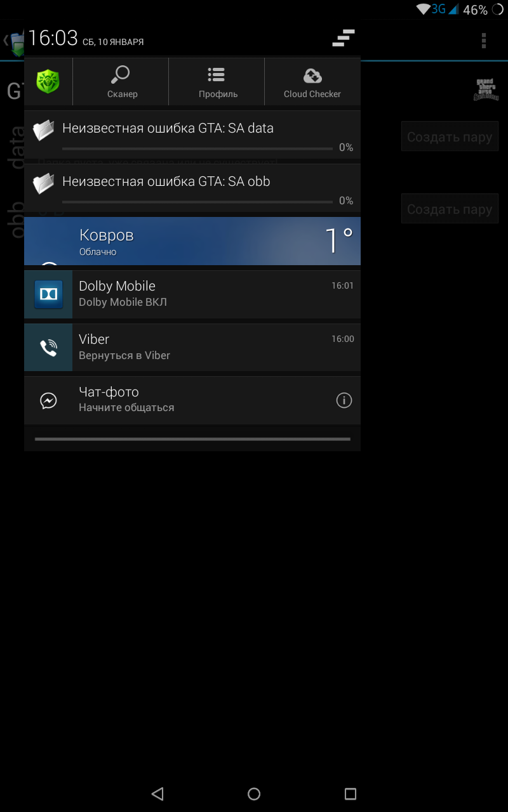Collapse the notification shade using bottom handle
The image size is (508, 812).
[192, 439]
